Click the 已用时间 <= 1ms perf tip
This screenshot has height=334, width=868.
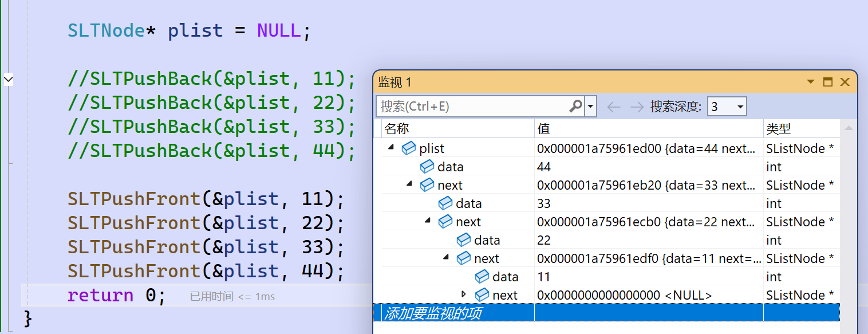coord(232,296)
